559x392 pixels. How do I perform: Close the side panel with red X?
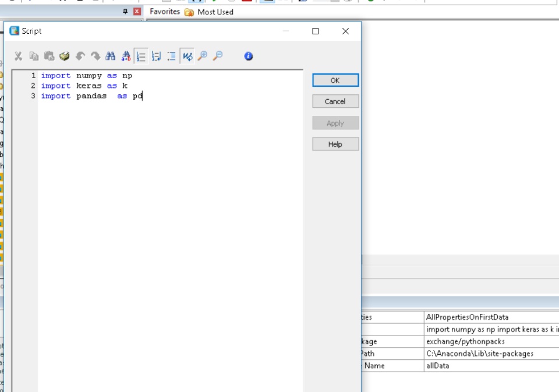[137, 12]
